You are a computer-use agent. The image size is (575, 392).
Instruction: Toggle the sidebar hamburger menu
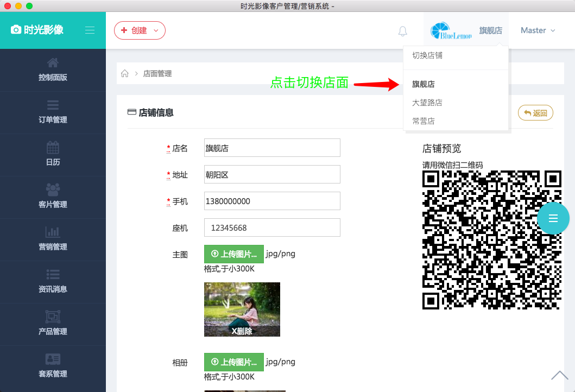click(x=90, y=30)
